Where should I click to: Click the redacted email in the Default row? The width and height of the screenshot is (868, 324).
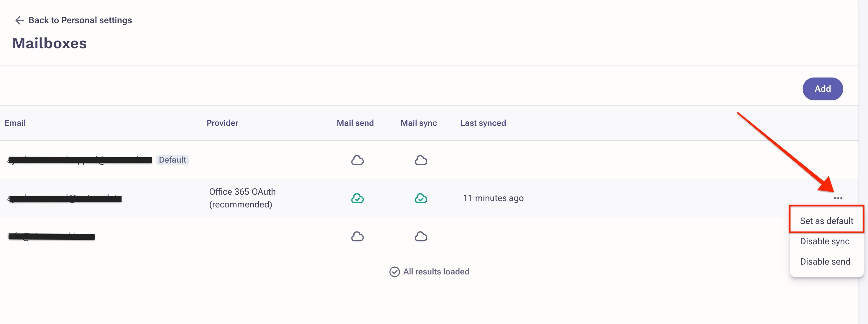[x=80, y=160]
